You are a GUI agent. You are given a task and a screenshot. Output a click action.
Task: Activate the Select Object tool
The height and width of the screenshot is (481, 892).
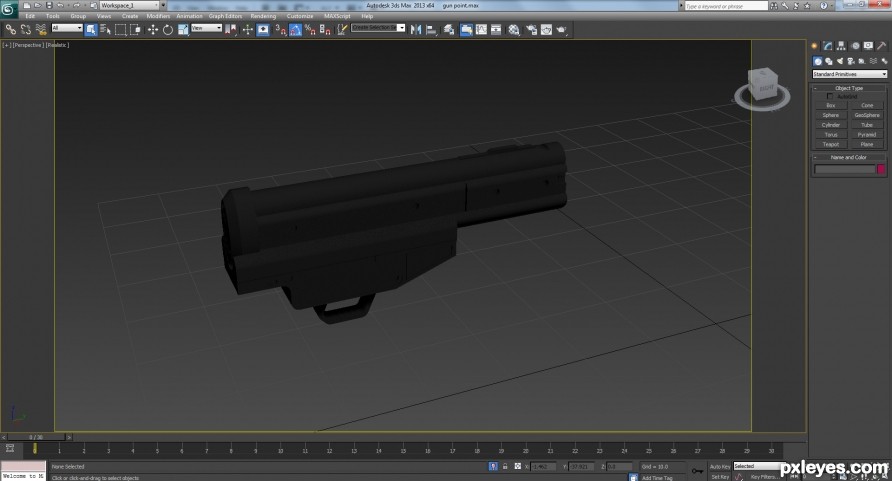(x=91, y=30)
